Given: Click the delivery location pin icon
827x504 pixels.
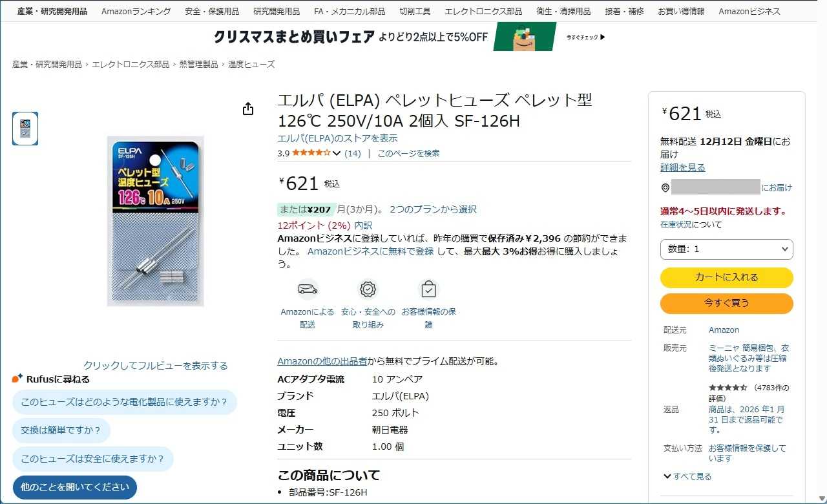Looking at the screenshot, I should tap(665, 187).
